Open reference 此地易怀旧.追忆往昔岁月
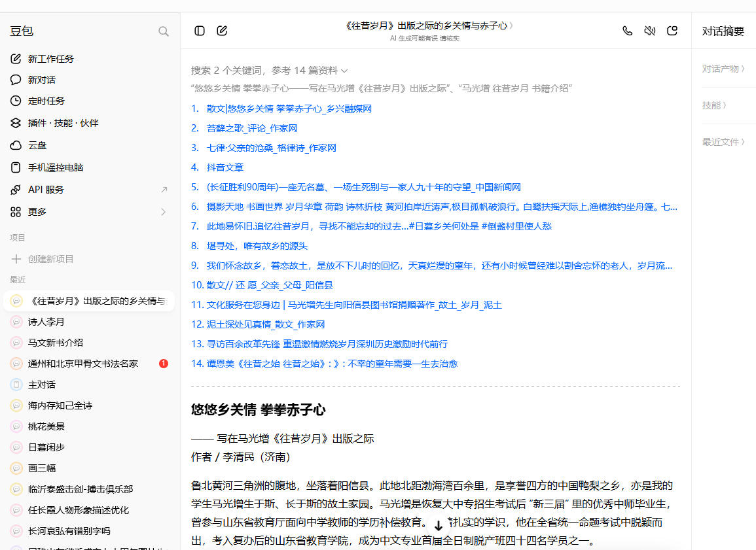756x550 pixels. 379,226
